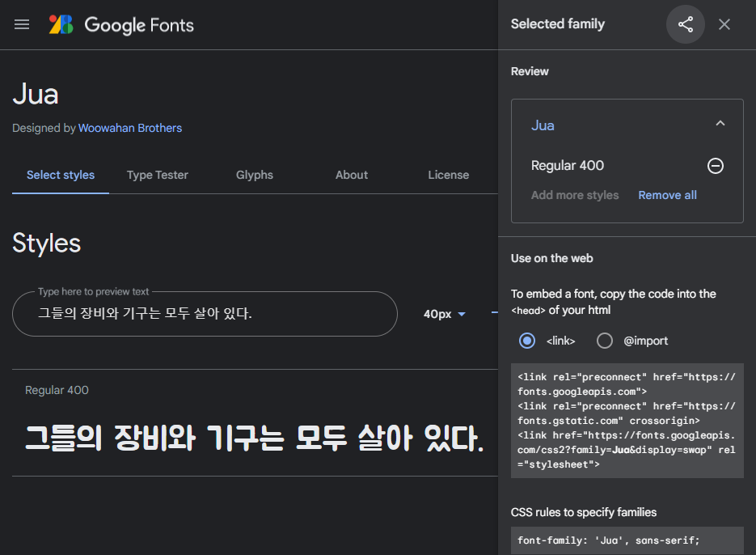756x555 pixels.
Task: Close the Selected family panel
Action: coord(724,24)
